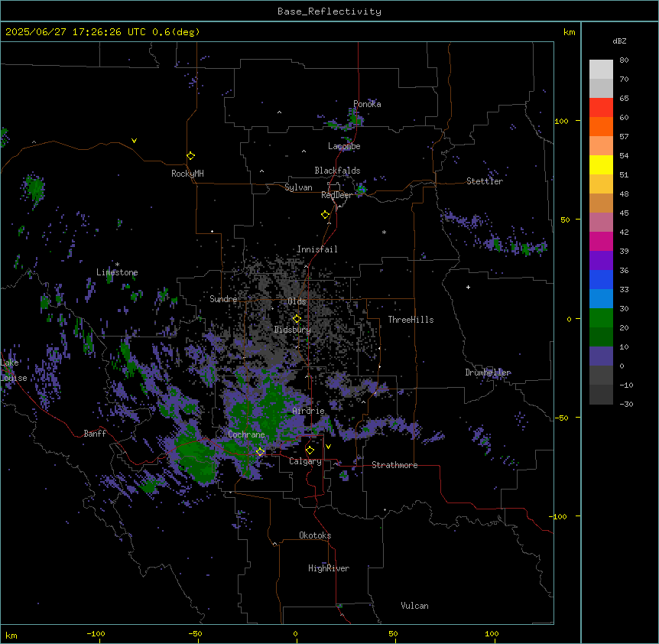Click the Airdrie label
The height and width of the screenshot is (644, 659).
tap(309, 411)
